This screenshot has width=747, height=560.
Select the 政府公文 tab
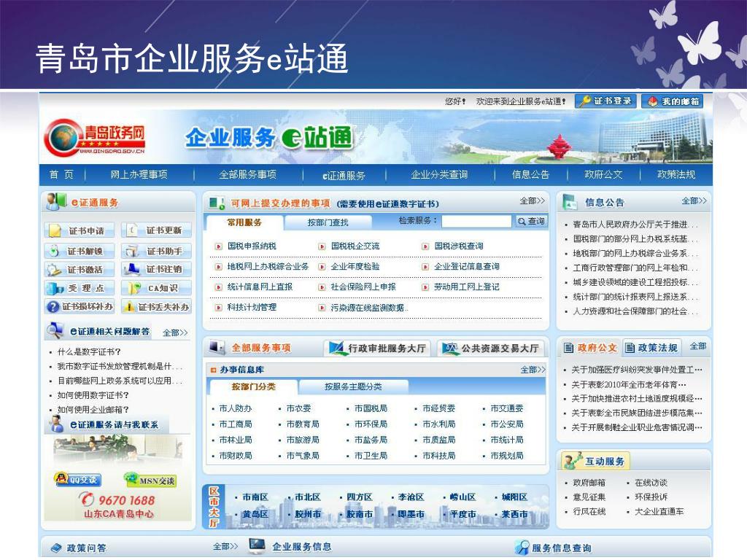[590, 348]
